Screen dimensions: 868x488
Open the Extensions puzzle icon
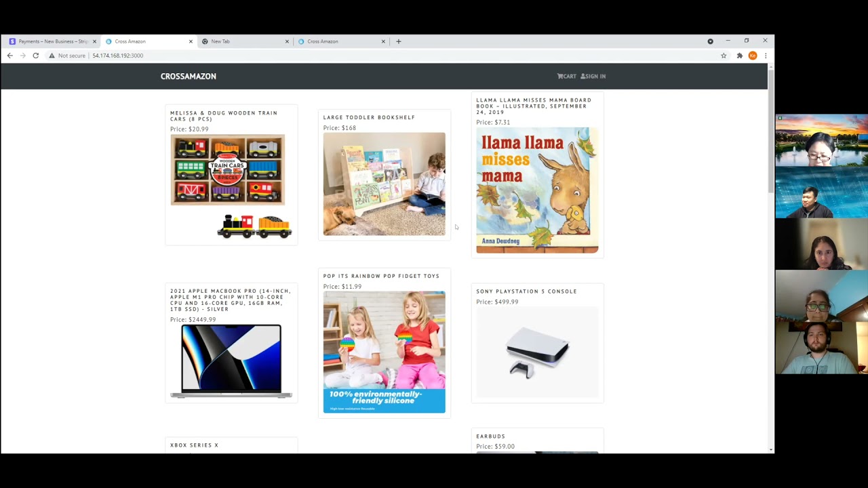coord(739,56)
